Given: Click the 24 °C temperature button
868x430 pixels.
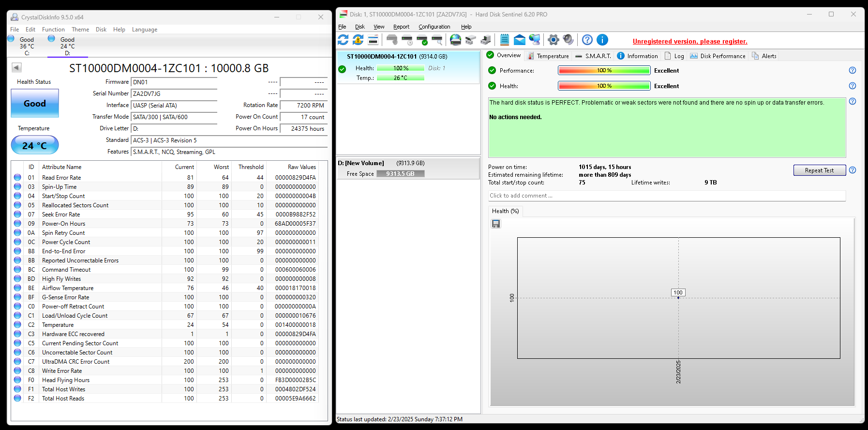Looking at the screenshot, I should pyautogui.click(x=35, y=145).
